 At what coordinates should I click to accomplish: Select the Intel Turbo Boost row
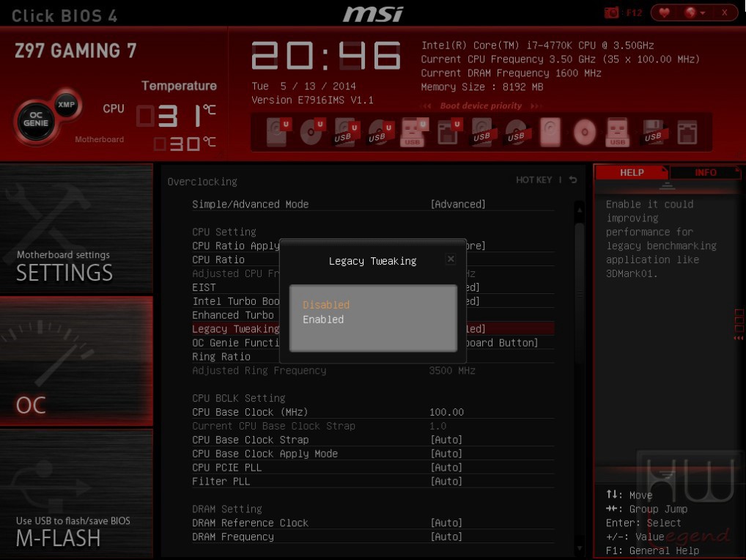[373, 301]
